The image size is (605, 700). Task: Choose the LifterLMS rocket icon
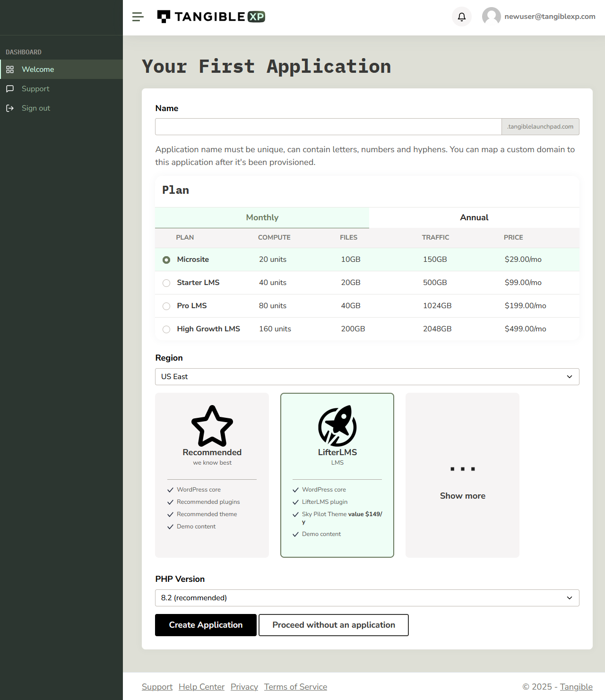click(x=337, y=426)
